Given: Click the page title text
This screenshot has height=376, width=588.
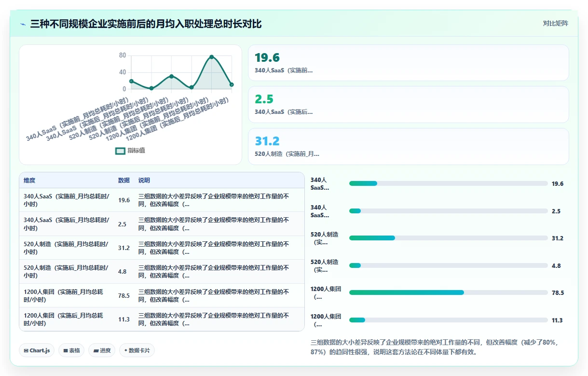Looking at the screenshot, I should coord(146,24).
